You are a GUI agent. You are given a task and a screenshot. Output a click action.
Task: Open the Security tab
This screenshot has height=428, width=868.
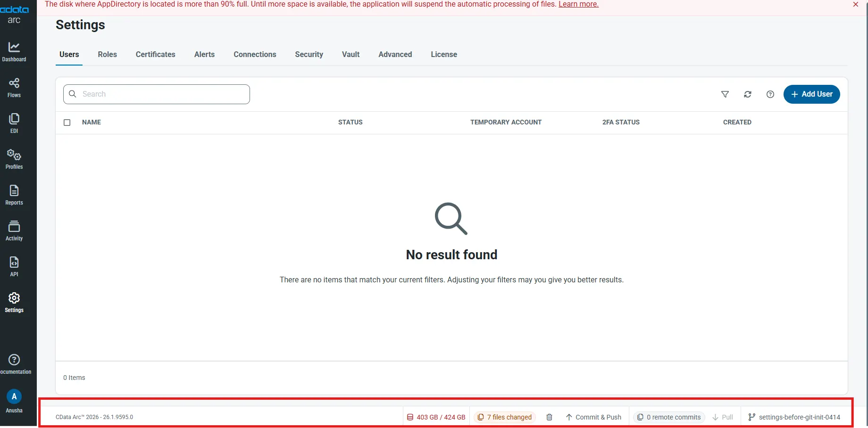pos(309,55)
